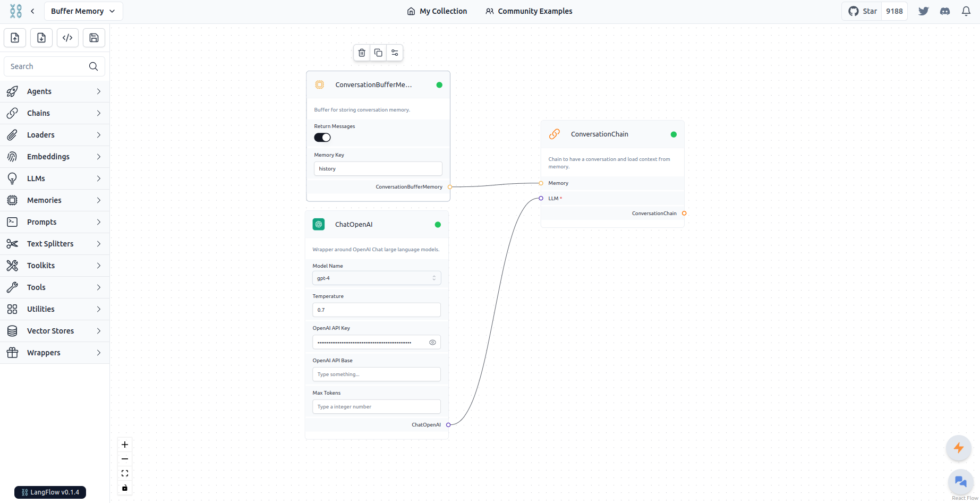980x503 pixels.
Task: Open the Discord link icon
Action: click(x=945, y=11)
